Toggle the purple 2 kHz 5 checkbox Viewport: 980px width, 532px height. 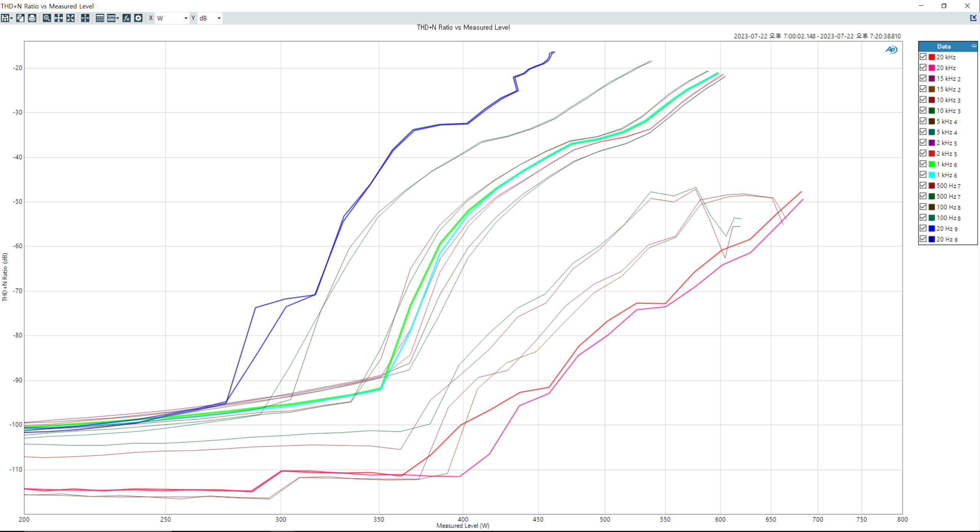(x=923, y=142)
